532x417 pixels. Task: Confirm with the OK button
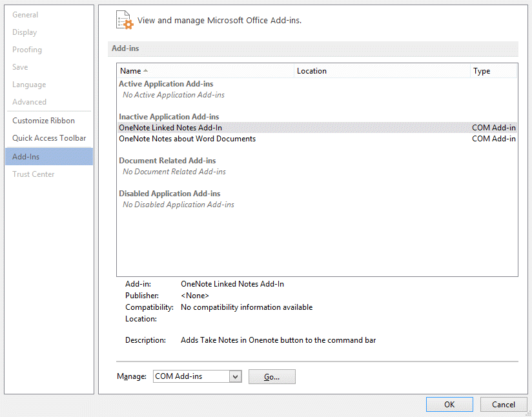(x=449, y=404)
